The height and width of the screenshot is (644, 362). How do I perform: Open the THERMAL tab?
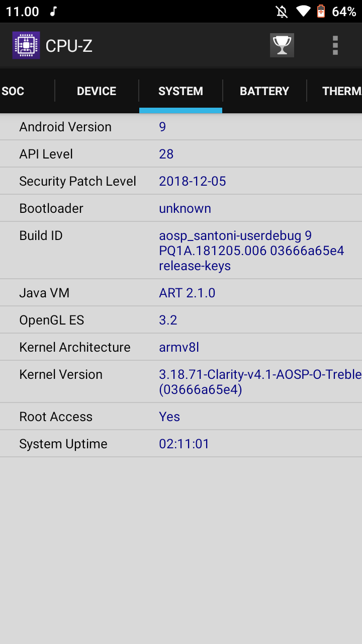pyautogui.click(x=341, y=91)
